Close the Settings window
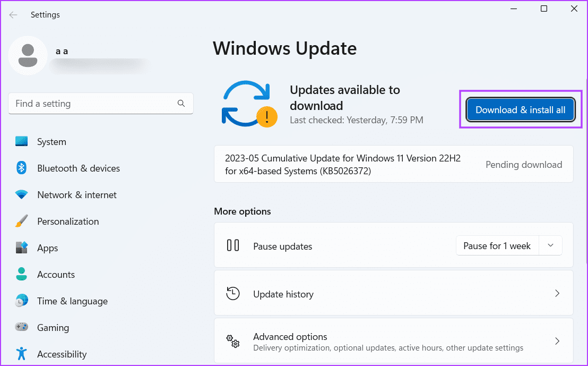The image size is (588, 366). tap(574, 8)
